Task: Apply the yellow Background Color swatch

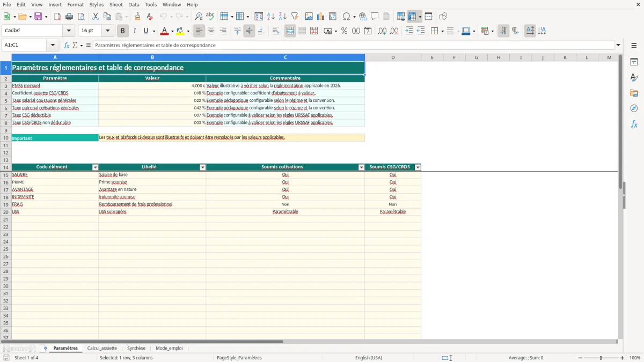Action: coord(180,31)
